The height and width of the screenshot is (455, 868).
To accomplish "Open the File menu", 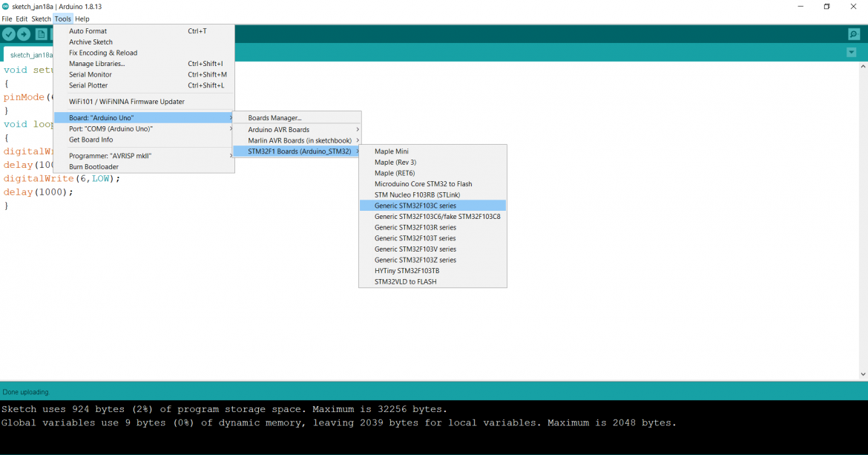I will 7,19.
